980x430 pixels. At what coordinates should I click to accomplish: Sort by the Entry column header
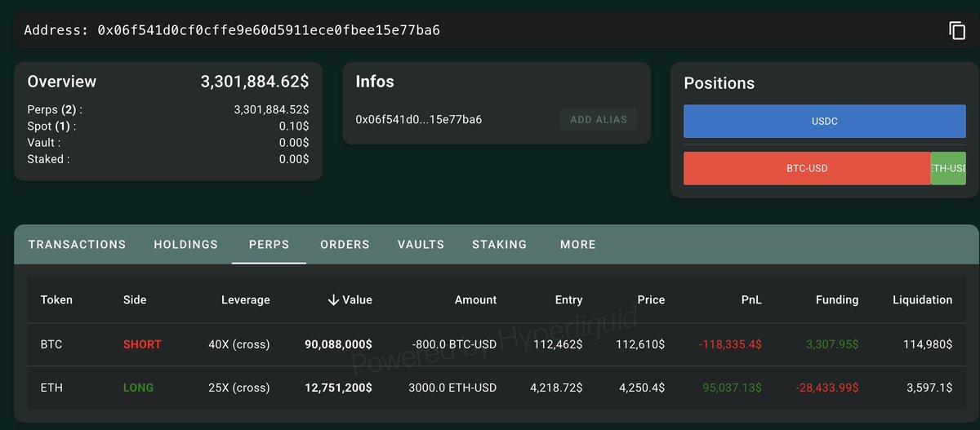pyautogui.click(x=568, y=300)
